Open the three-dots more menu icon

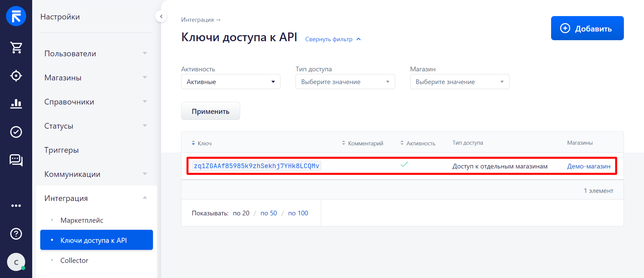click(x=16, y=206)
